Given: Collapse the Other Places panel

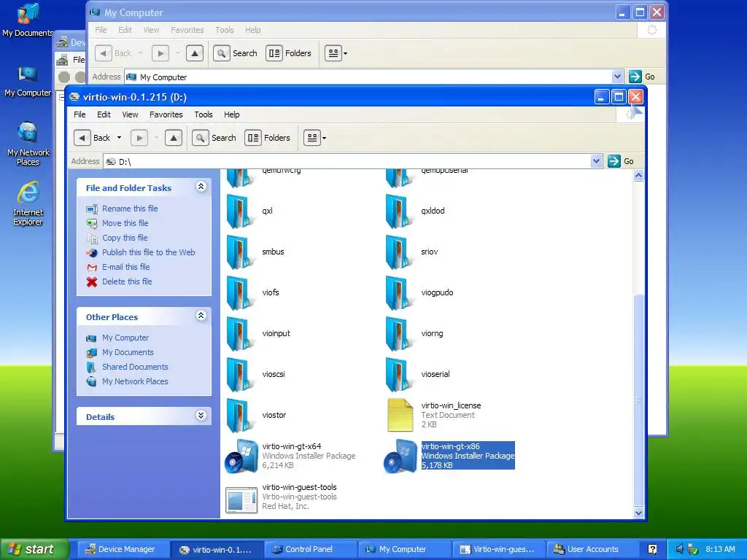Looking at the screenshot, I should tap(201, 316).
